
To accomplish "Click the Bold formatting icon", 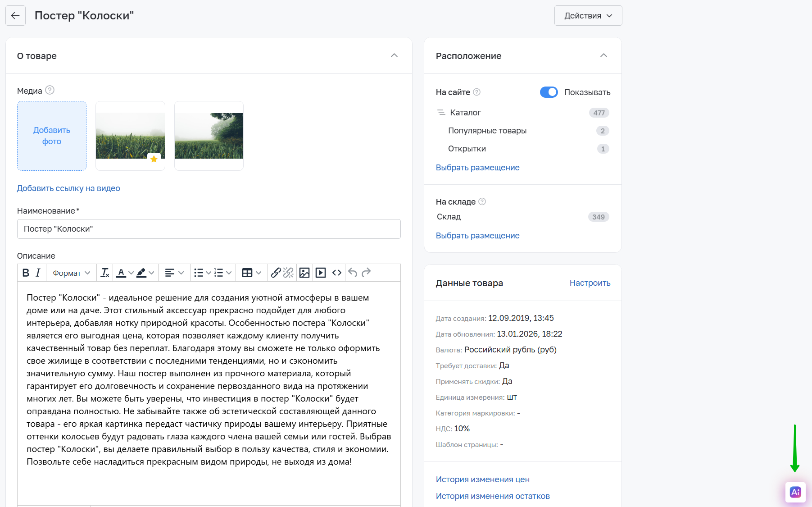I will pos(26,273).
